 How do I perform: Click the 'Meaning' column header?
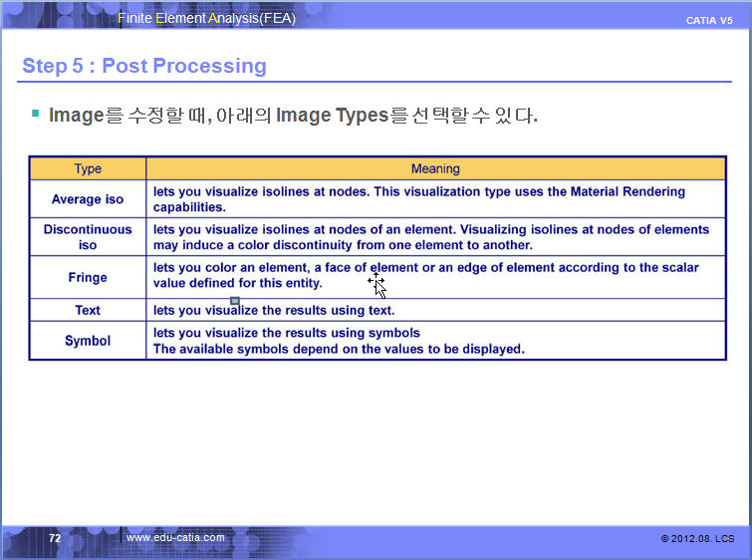pos(435,168)
